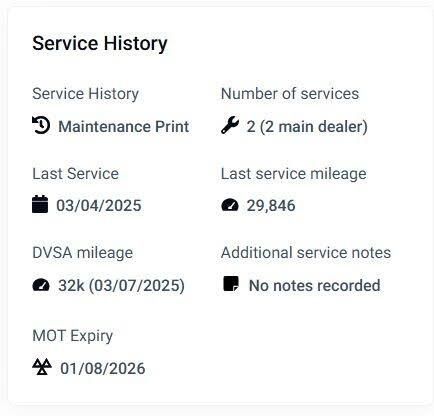Click the sticky note icon by No notes recorded
The height and width of the screenshot is (416, 434).
click(231, 284)
